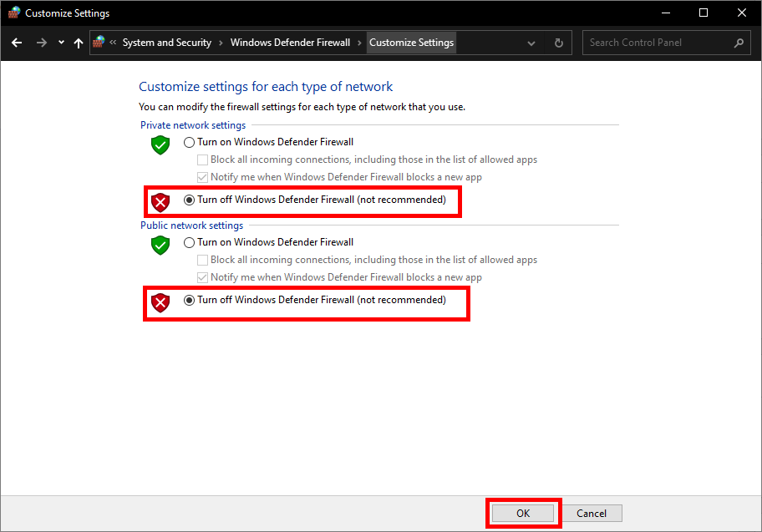Toggle private Block all incoming connections checkbox
Screen dimensions: 762x532
pos(202,160)
